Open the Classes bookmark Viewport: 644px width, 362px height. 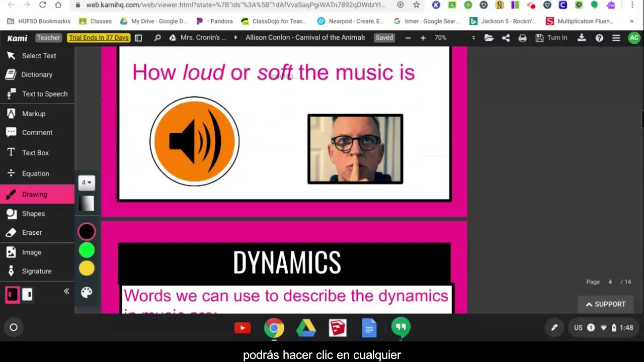[96, 21]
